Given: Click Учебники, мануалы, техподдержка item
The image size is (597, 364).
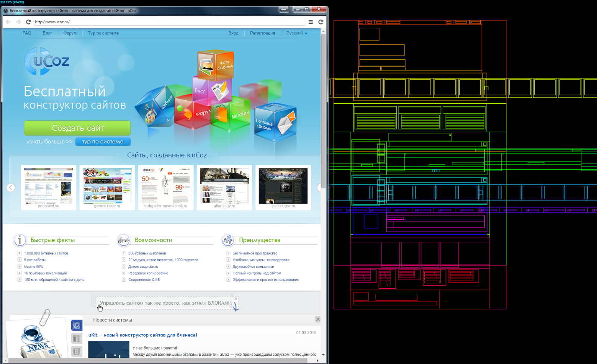Looking at the screenshot, I should [x=261, y=260].
